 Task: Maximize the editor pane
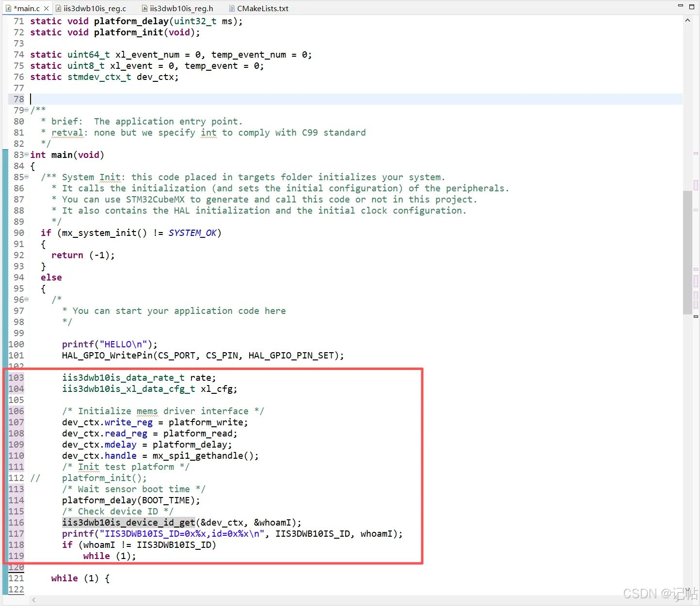coord(691,7)
